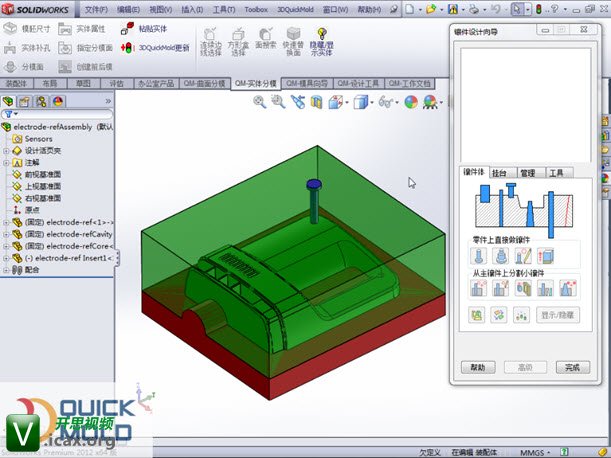Screen dimensions: 611x458
Task: Open the Apply Scene dropdown arrow
Action: tap(441, 103)
